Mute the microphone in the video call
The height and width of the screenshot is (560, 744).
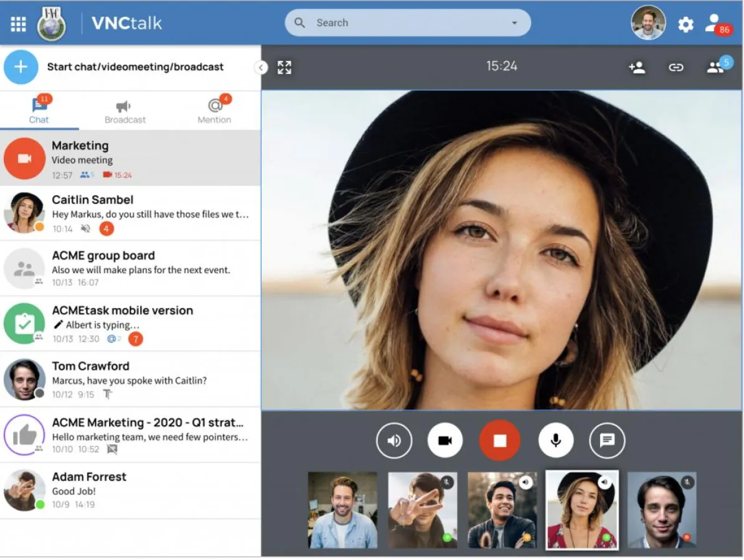(x=555, y=440)
